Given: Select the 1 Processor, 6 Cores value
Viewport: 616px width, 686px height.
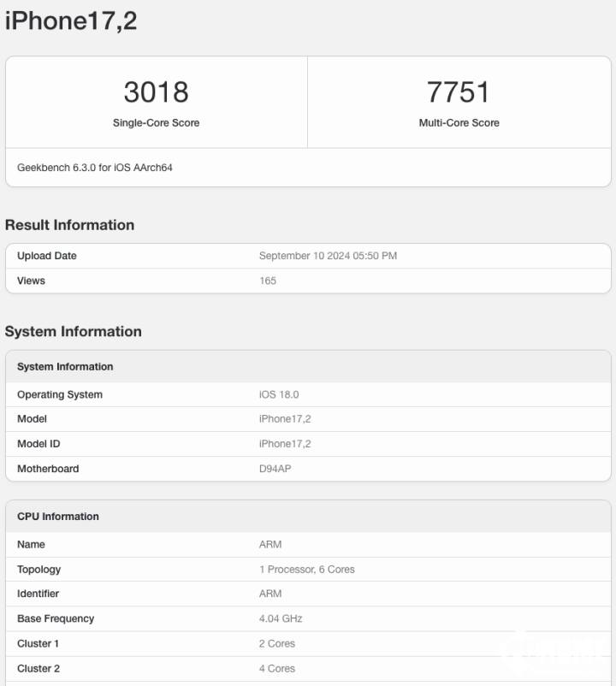Looking at the screenshot, I should pyautogui.click(x=306, y=570).
